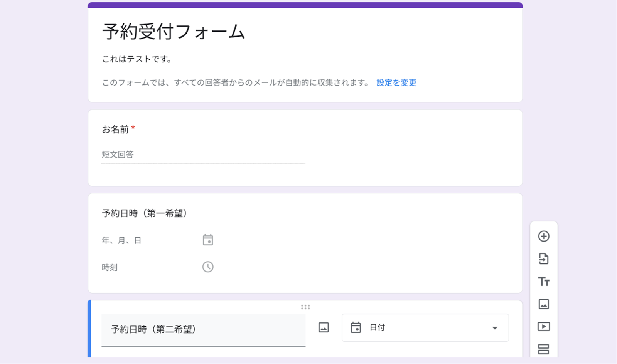617x364 pixels.
Task: Click the 予約日時（第二希望）question title field
Action: (x=204, y=330)
